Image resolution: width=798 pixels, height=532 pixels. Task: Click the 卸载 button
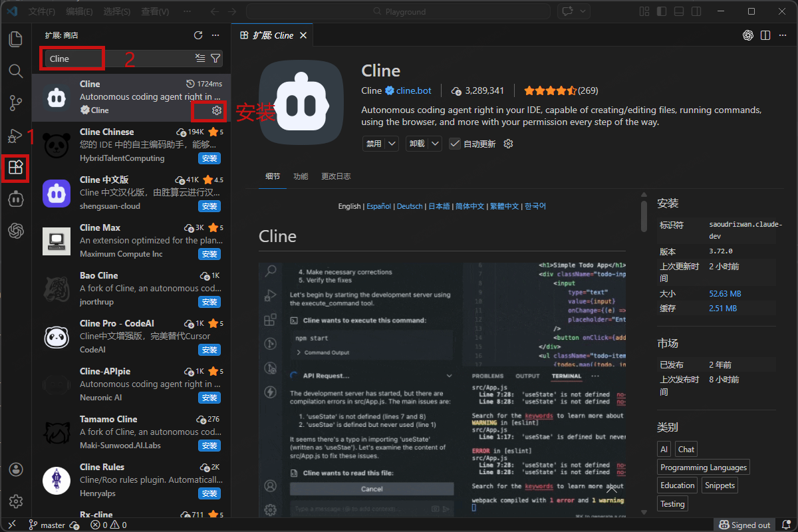pos(417,144)
